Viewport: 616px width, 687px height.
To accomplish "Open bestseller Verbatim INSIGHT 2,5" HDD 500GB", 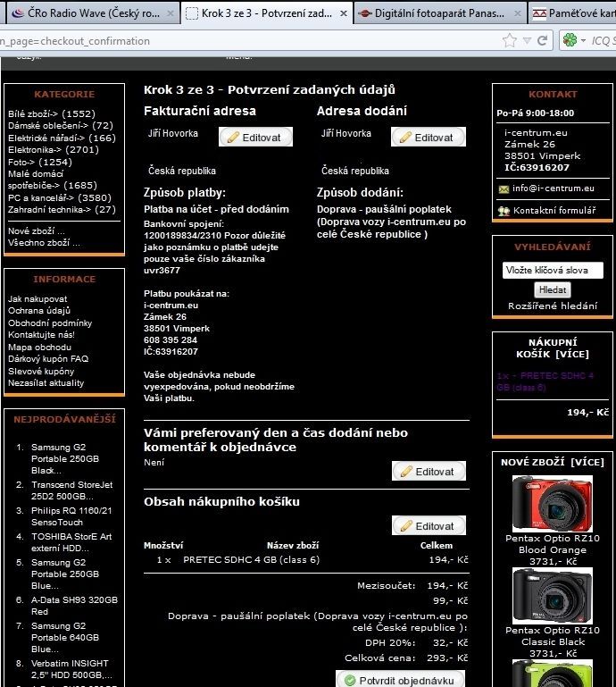I will pos(71,669).
